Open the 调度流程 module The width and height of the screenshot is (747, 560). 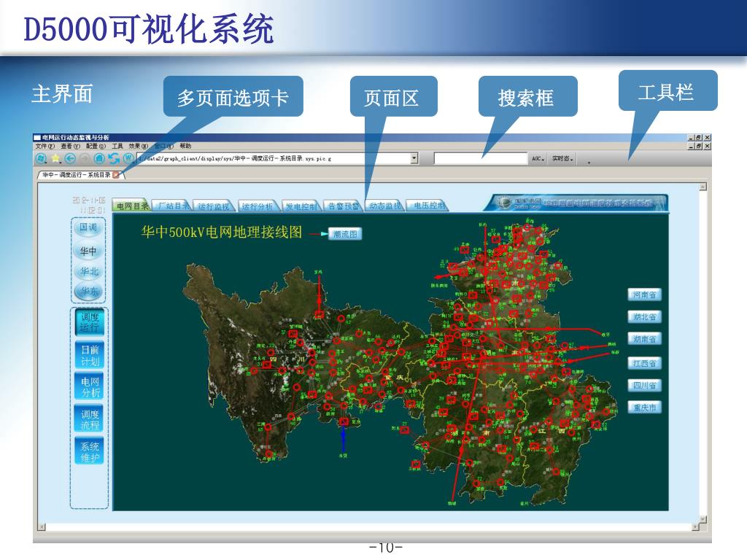[x=89, y=419]
